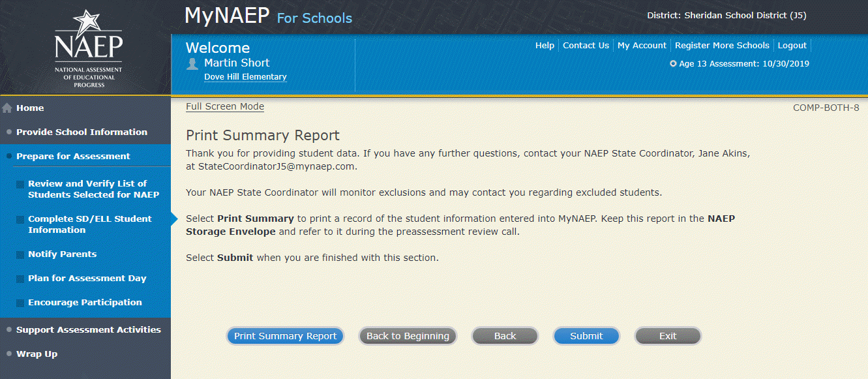Click the Submit button
This screenshot has width=868, height=379.
(586, 336)
